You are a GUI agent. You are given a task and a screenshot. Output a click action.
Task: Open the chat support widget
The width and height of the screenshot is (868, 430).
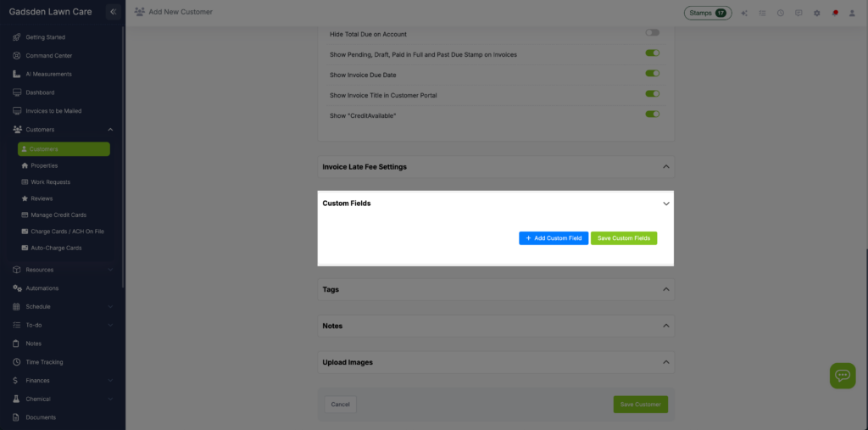[x=842, y=376]
